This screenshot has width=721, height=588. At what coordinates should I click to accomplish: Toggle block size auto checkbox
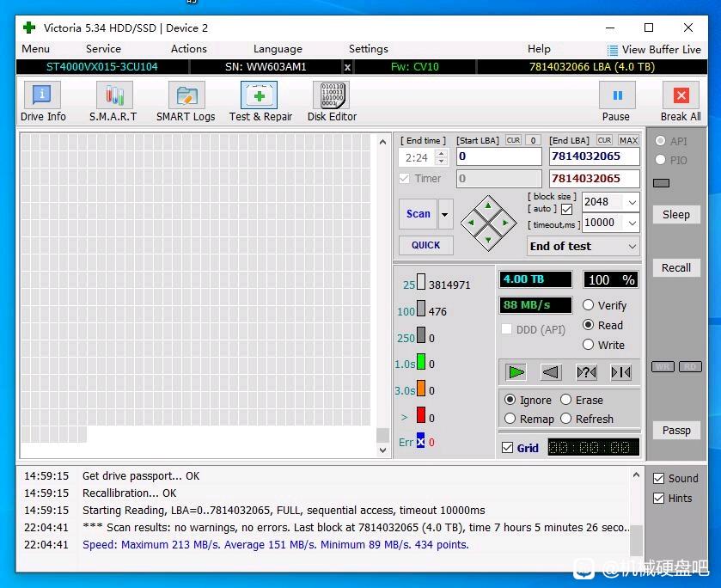(x=567, y=209)
